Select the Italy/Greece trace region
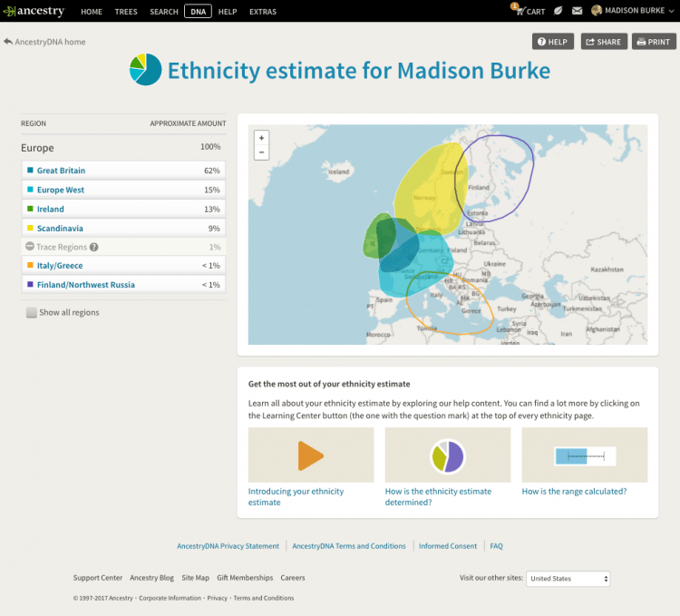The image size is (680, 616). click(x=123, y=265)
